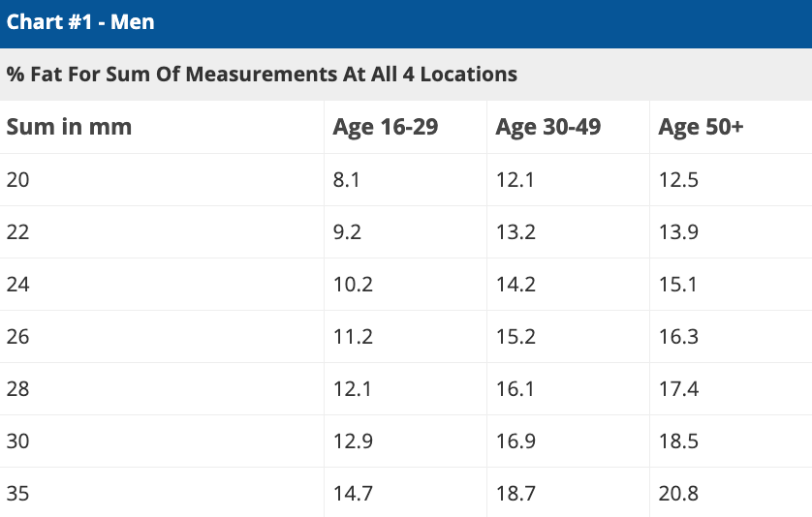Select the "Age 16-29" column header

tap(386, 127)
